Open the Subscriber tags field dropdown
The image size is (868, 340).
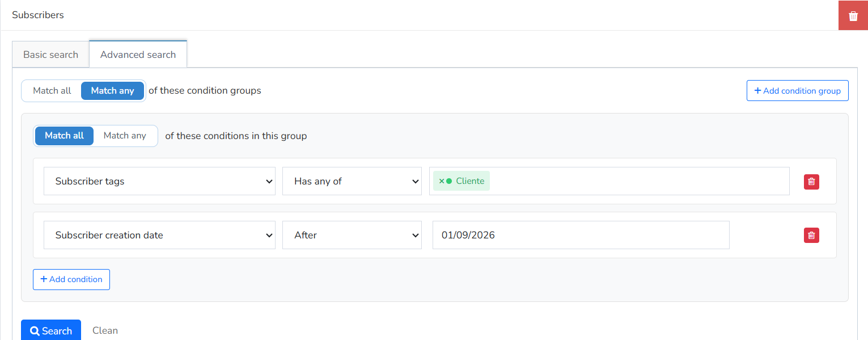(159, 181)
